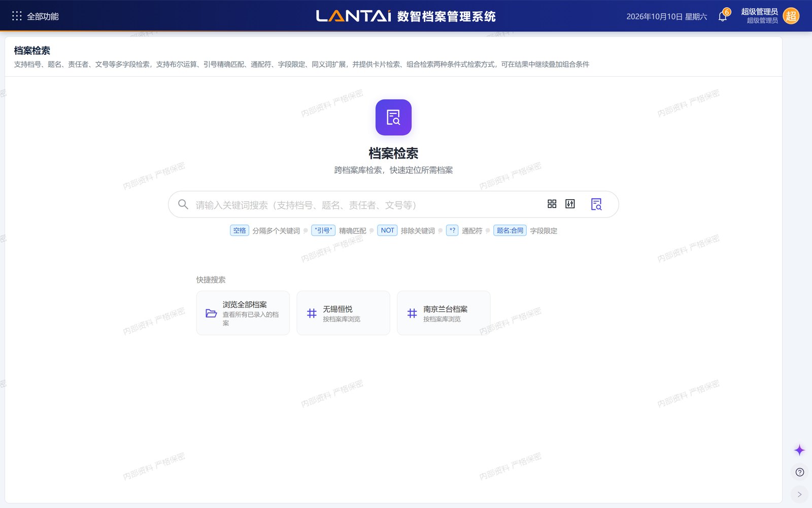
Task: Run search with document-search icon
Action: 596,204
